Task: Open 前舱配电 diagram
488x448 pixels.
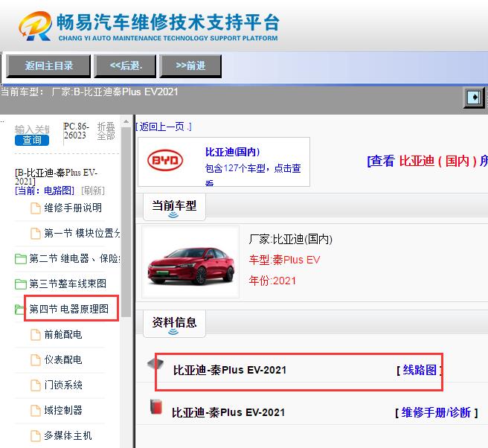Action: pos(63,334)
